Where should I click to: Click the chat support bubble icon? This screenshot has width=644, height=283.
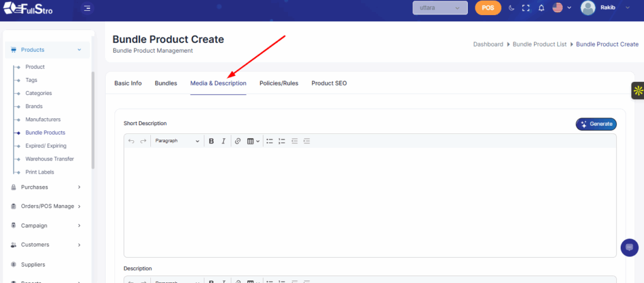tap(629, 247)
